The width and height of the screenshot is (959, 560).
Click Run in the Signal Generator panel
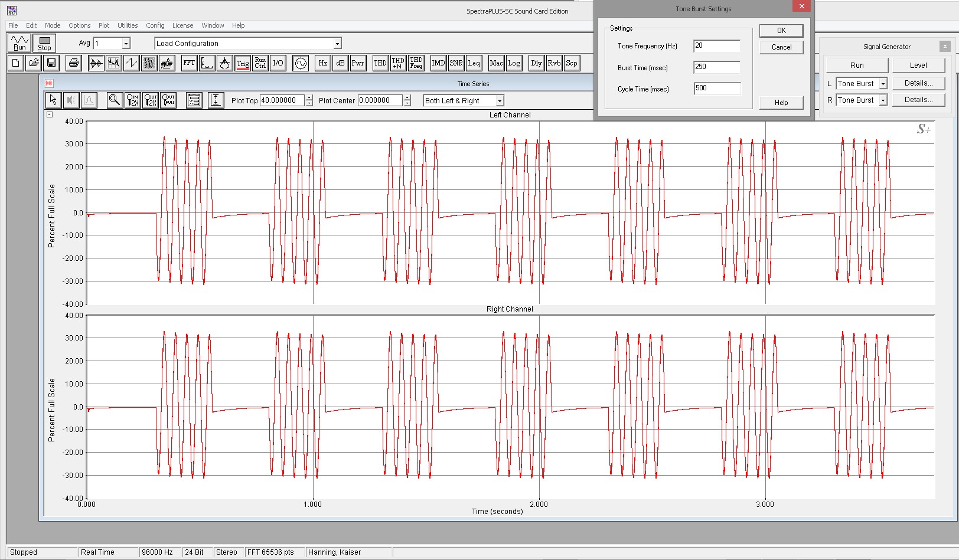click(x=857, y=66)
